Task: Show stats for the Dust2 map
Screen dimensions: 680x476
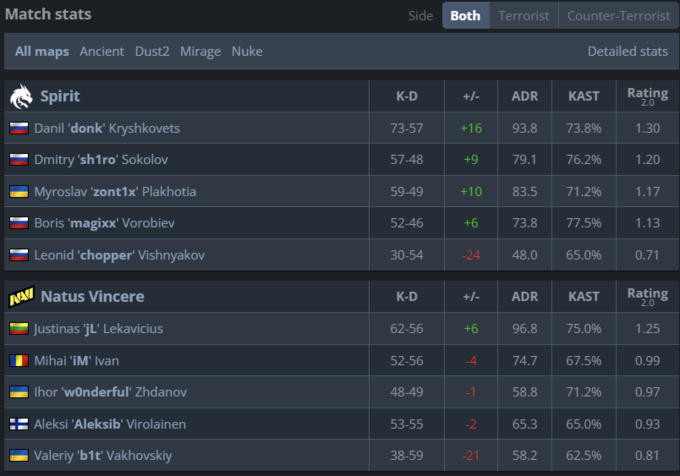Action: point(153,51)
